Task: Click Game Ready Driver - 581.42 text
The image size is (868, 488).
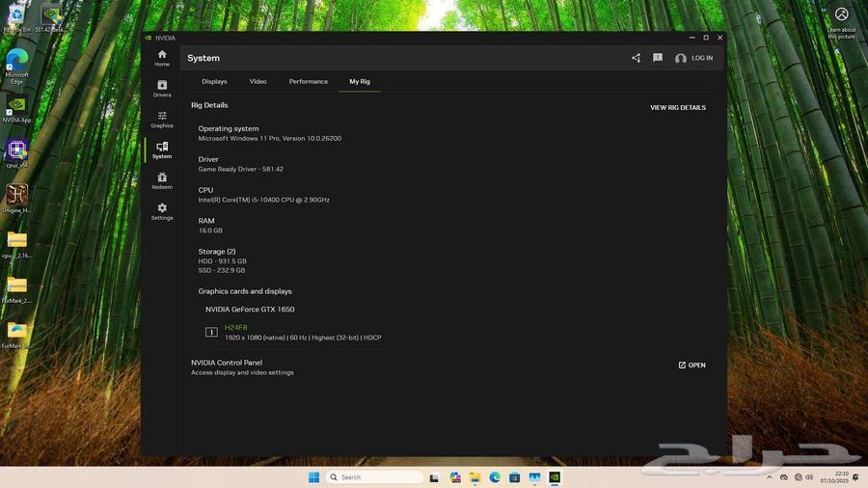Action: coord(241,170)
